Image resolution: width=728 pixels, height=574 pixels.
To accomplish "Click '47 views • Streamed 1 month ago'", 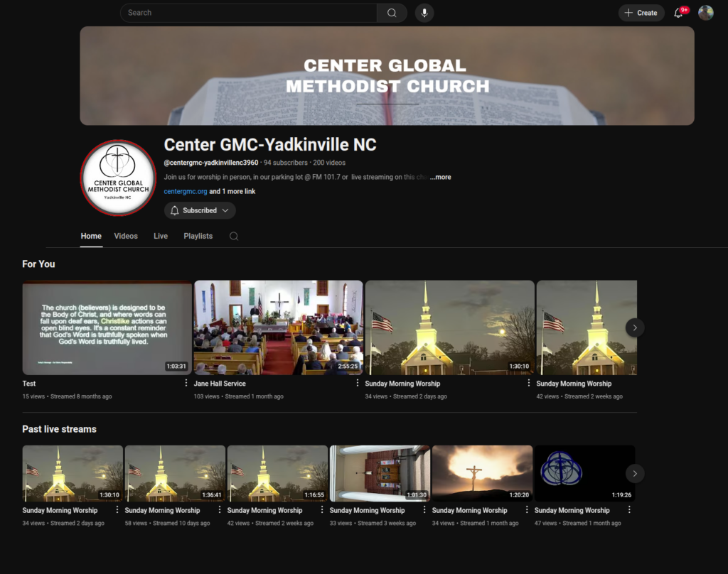I will coord(577,524).
